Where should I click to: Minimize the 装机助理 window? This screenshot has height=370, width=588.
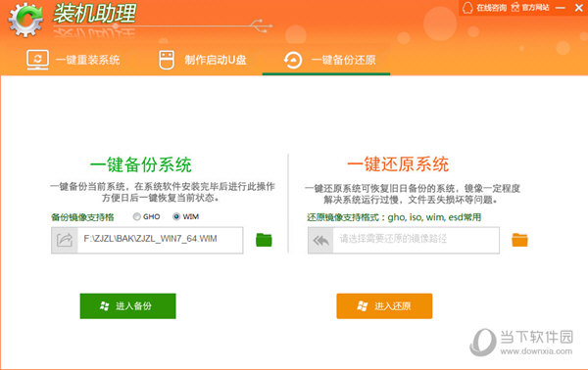tap(561, 8)
